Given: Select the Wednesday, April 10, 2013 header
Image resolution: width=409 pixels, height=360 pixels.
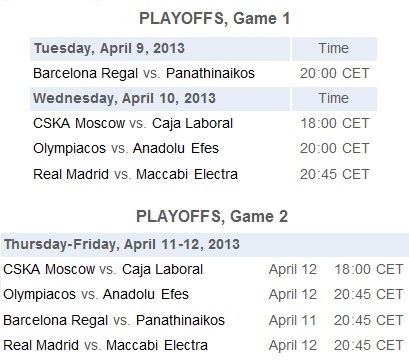Looking at the screenshot, I should (160, 99).
